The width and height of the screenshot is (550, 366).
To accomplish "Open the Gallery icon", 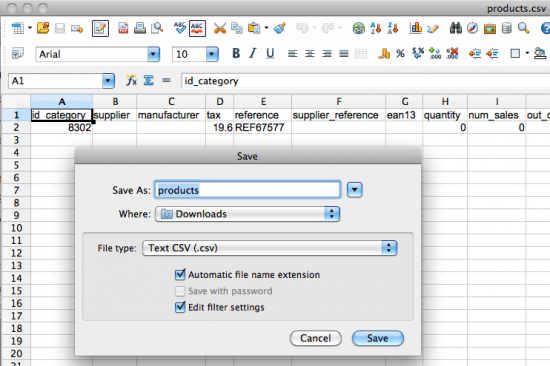I will tap(490, 28).
